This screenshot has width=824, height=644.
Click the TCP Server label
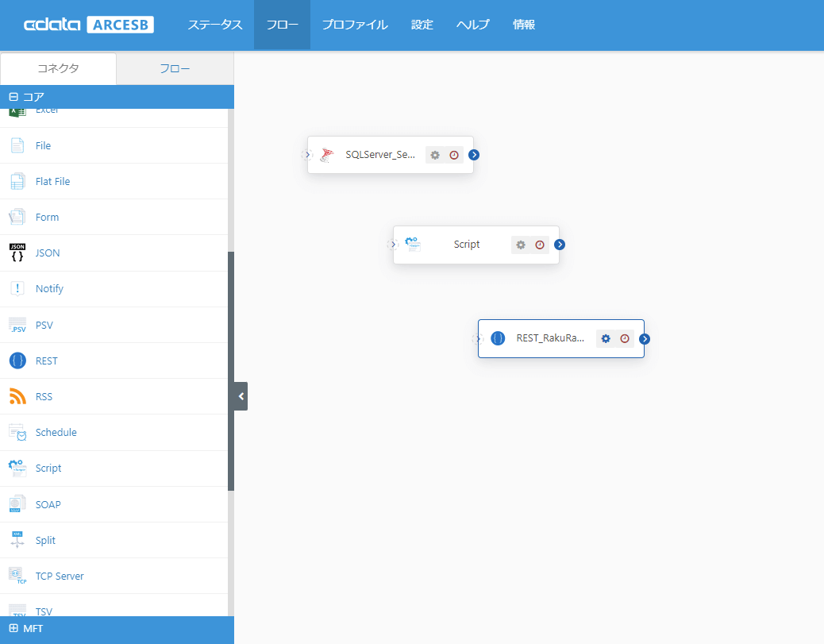tap(60, 576)
